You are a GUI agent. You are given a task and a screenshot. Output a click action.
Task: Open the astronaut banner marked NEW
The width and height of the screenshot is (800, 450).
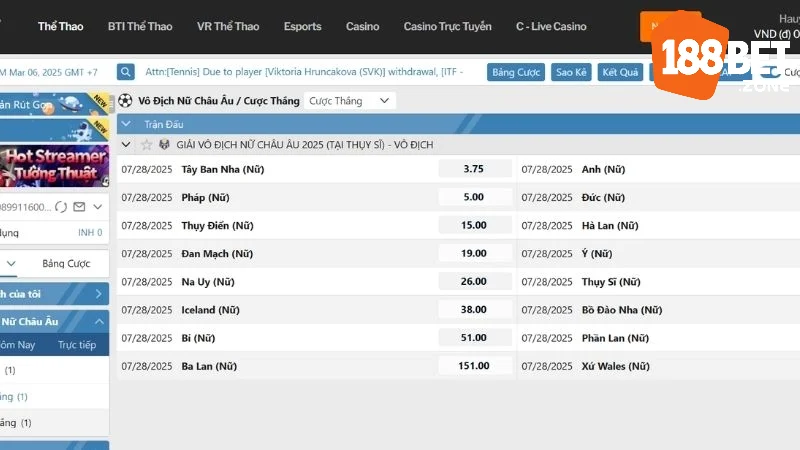tap(54, 130)
